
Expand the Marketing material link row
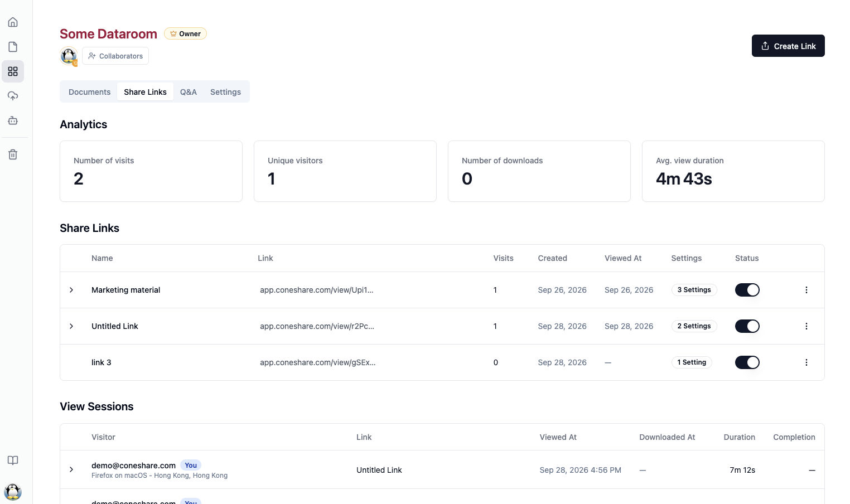(71, 290)
